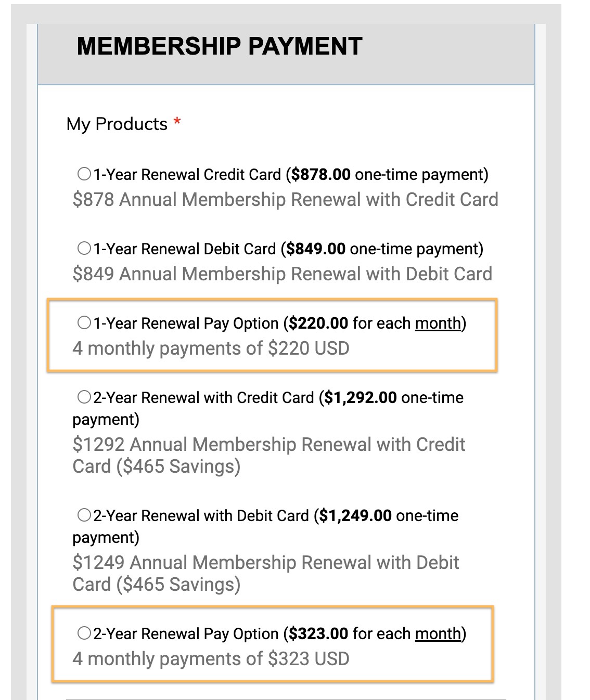590x700 pixels.
Task: Click the MEMBERSHIP PAYMENT section heading
Action: (219, 46)
